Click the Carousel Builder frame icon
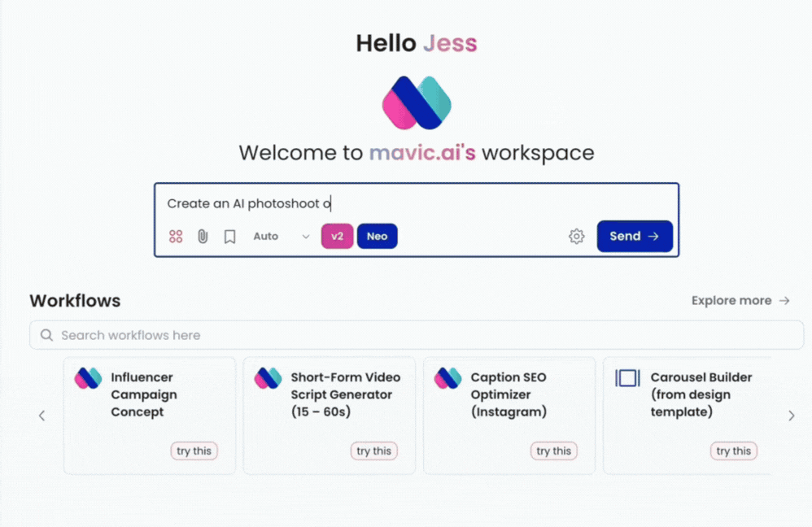The height and width of the screenshot is (527, 812). (627, 378)
